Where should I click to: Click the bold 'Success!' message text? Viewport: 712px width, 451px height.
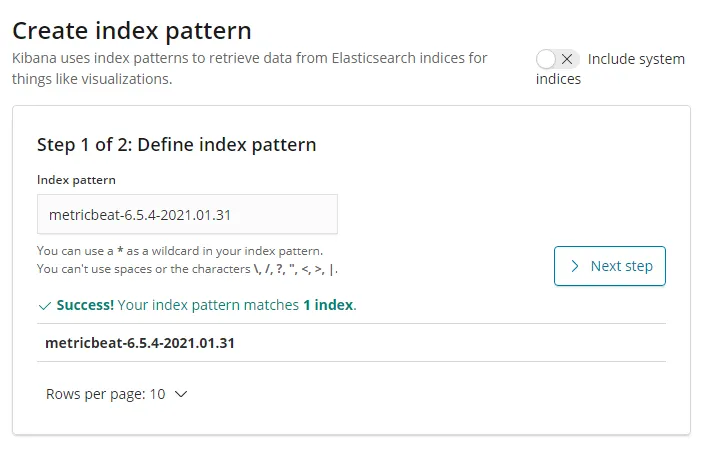click(85, 305)
